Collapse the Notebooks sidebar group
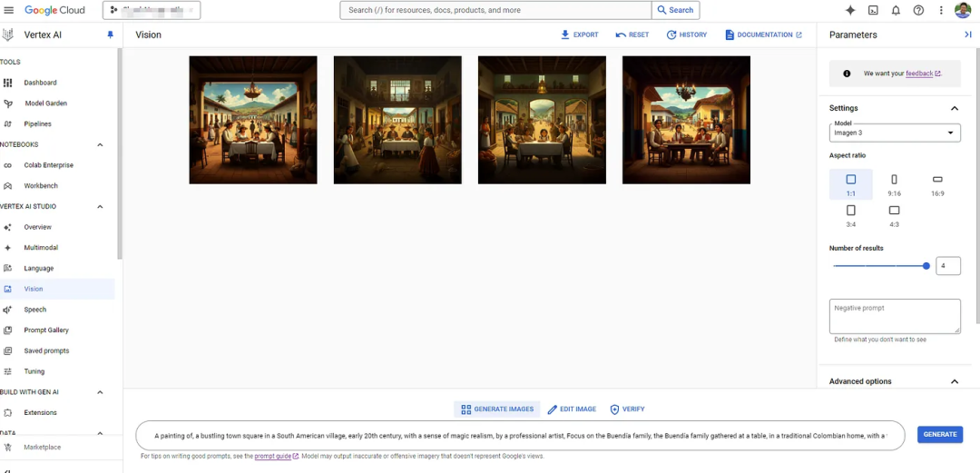This screenshot has height=473, width=980. [x=100, y=144]
